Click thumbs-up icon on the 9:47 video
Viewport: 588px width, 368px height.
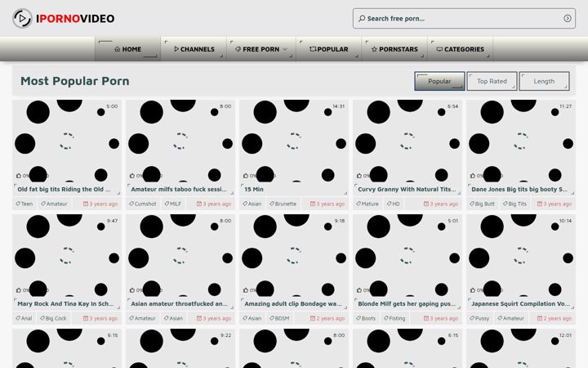coord(19,289)
